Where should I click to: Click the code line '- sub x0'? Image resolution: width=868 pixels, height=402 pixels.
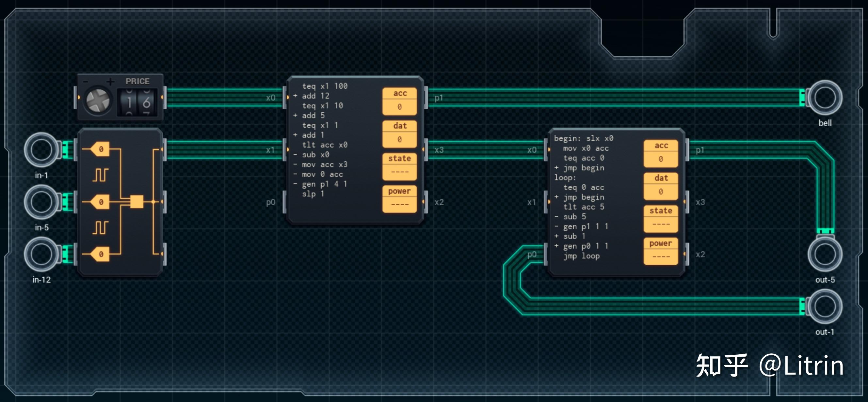(311, 155)
